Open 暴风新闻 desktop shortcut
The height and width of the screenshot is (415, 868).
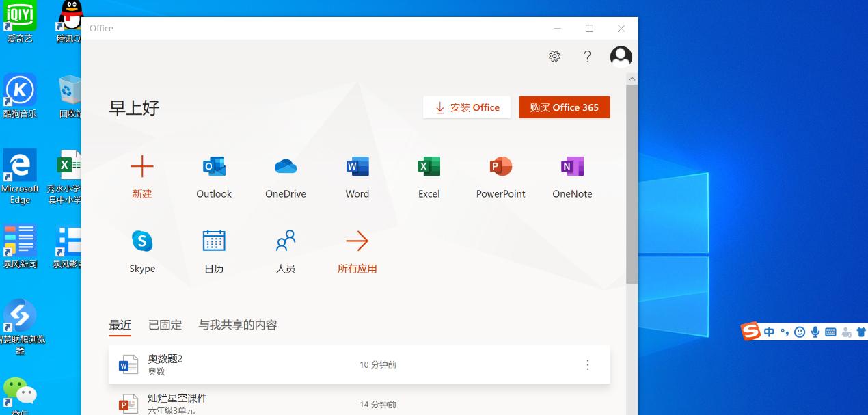coord(20,246)
